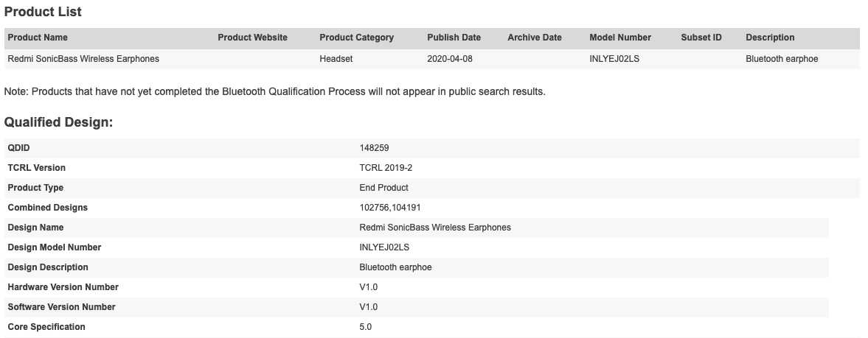Viewport: 868px width, 338px height.
Task: Click the Model Number column header
Action: pos(620,38)
